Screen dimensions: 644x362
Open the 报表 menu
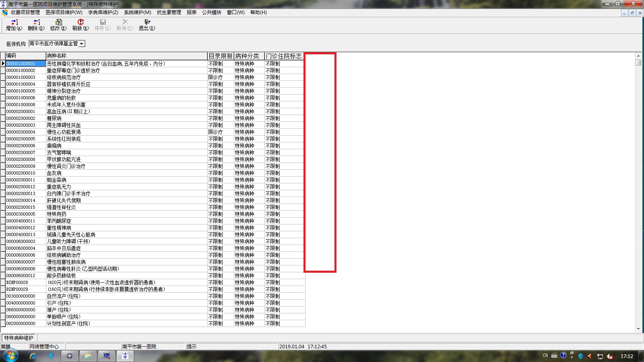192,12
